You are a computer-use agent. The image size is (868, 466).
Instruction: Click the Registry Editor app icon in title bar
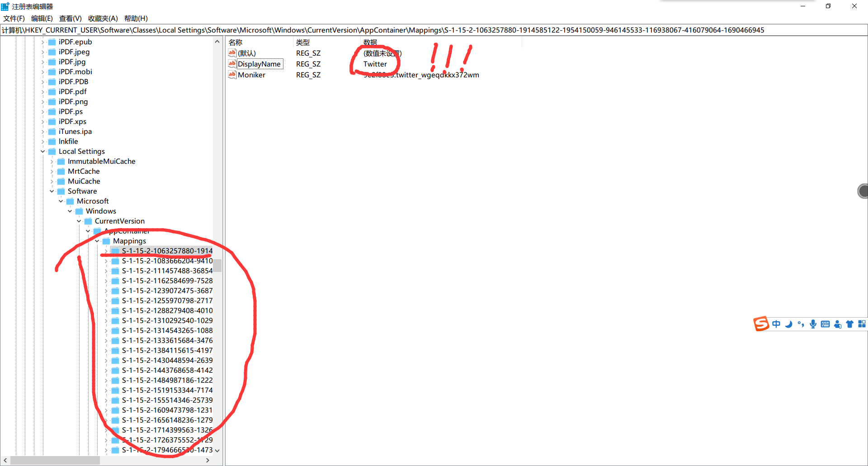(5, 6)
